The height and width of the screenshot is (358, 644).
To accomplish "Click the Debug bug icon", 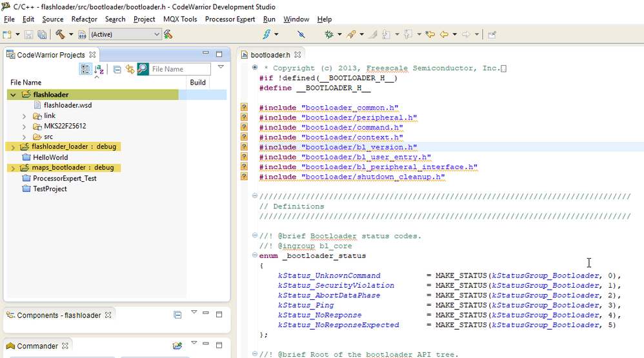I will [x=330, y=34].
